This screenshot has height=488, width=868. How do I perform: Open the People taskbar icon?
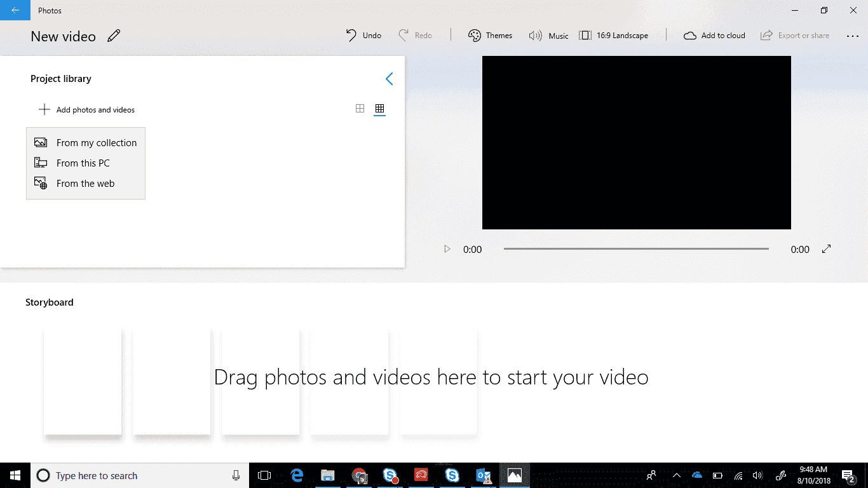tap(651, 475)
